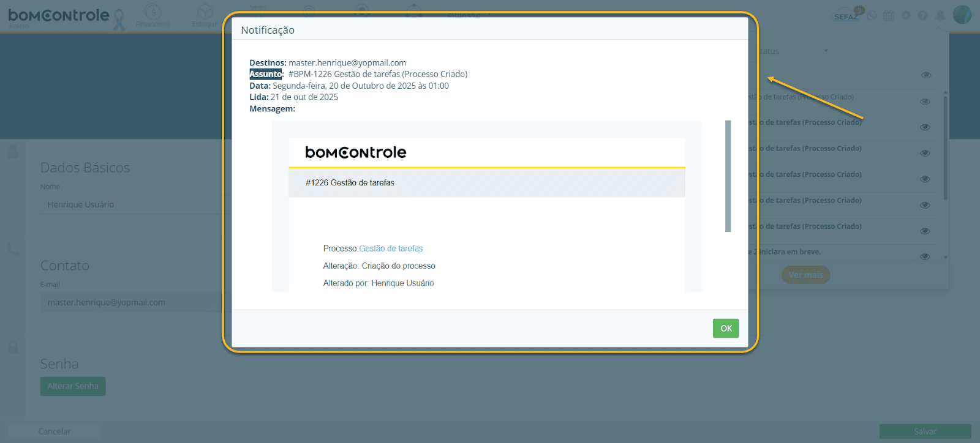Click the bomcontrole logo inside the message
Image resolution: width=980 pixels, height=443 pixels.
356,152
